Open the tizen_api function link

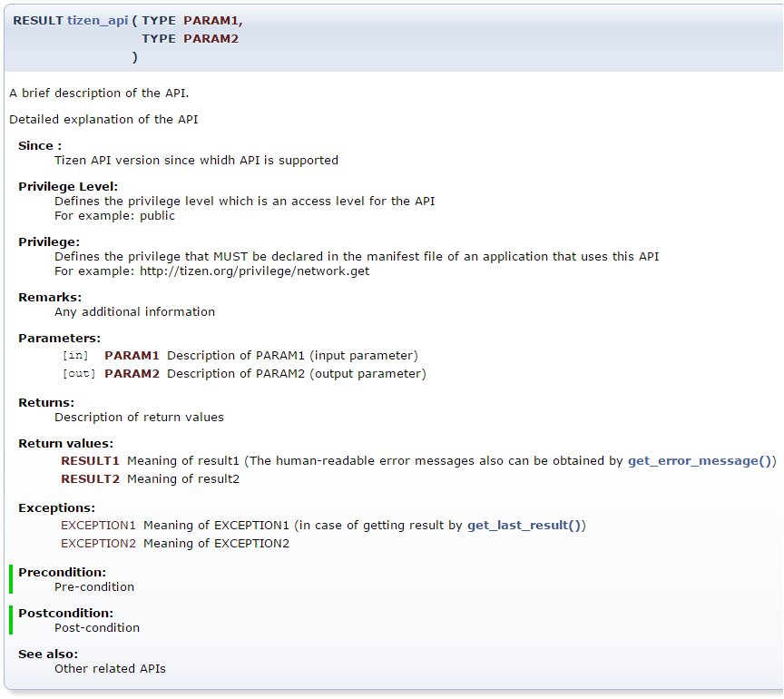click(x=97, y=19)
